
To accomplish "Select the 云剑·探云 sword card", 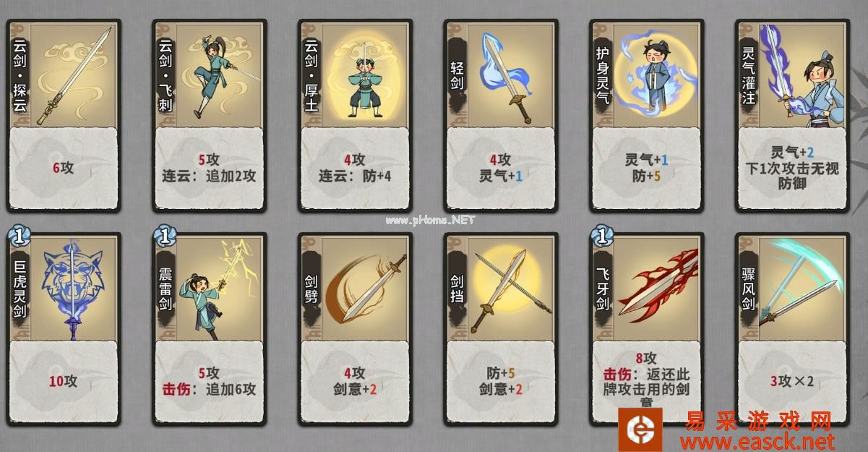I will 64,115.
